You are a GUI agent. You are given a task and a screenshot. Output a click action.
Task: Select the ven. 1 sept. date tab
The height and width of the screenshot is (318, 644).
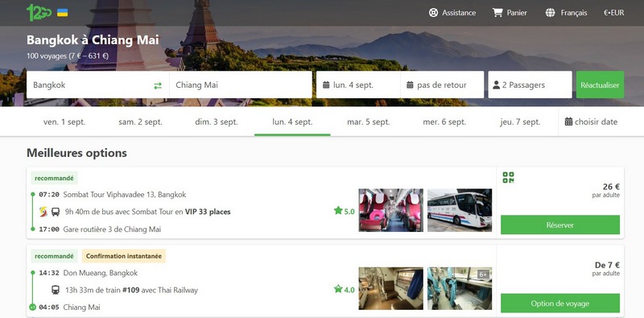[x=64, y=122]
